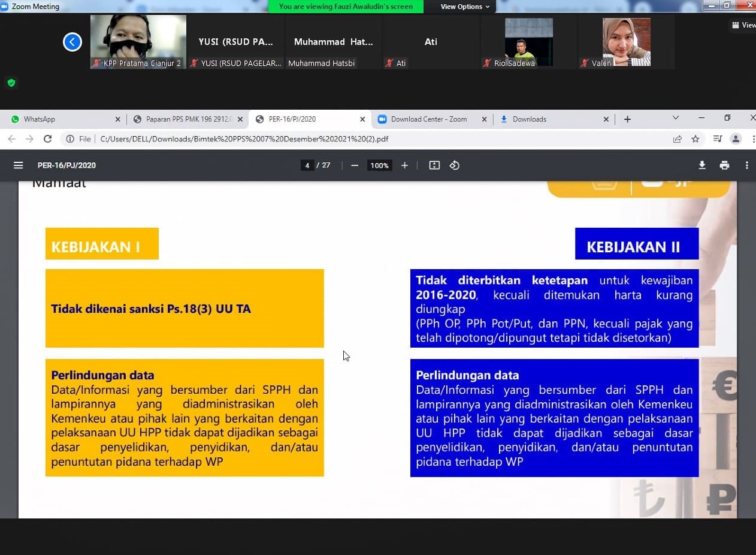Image resolution: width=756 pixels, height=555 pixels.
Task: Bookmark this page with star icon
Action: [x=695, y=139]
